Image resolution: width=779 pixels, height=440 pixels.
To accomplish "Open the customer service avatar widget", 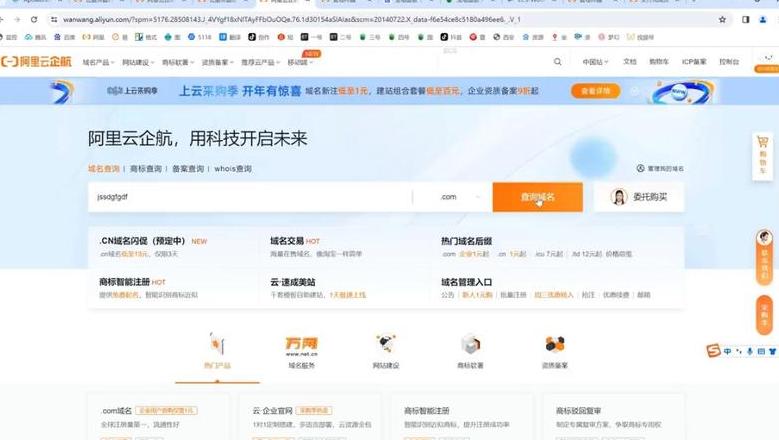I will click(x=764, y=237).
